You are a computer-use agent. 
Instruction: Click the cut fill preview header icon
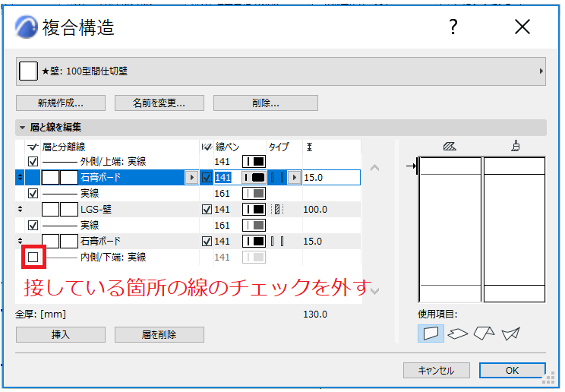coord(450,146)
